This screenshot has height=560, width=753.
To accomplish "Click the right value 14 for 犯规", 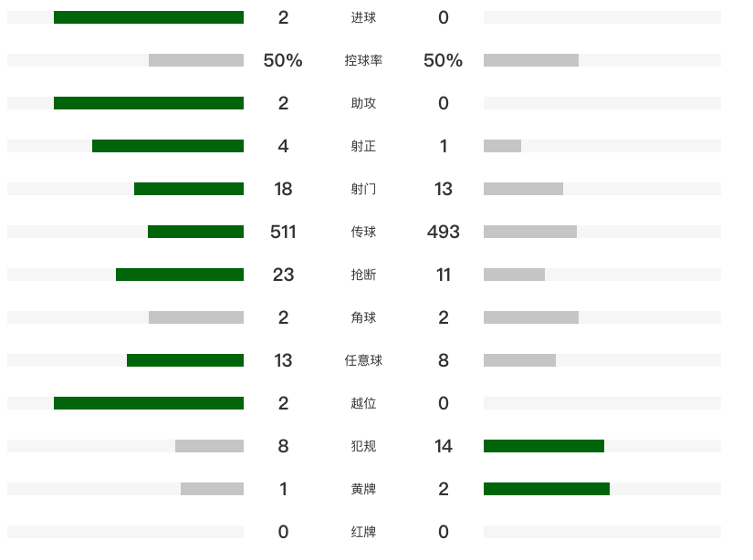I will point(444,446).
